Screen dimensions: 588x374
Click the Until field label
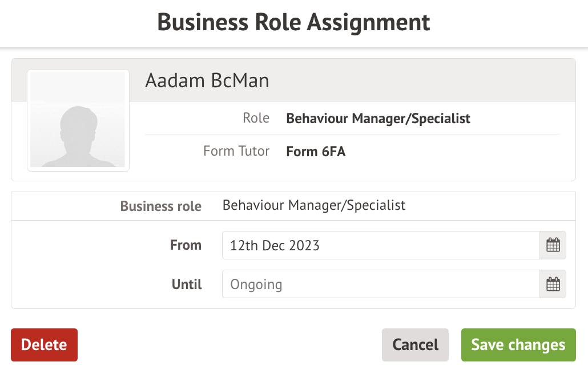(x=187, y=284)
